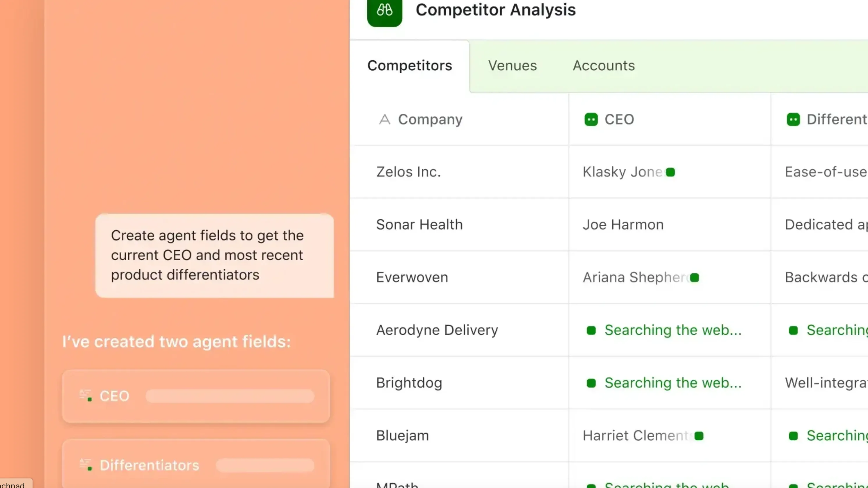Open the Accounts tab
Image resolution: width=868 pixels, height=488 pixels.
[x=604, y=66]
